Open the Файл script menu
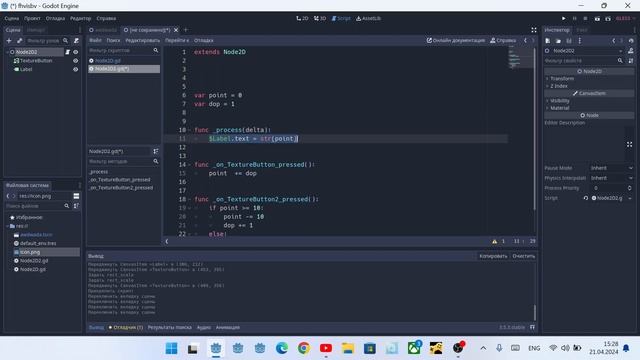 pyautogui.click(x=95, y=40)
